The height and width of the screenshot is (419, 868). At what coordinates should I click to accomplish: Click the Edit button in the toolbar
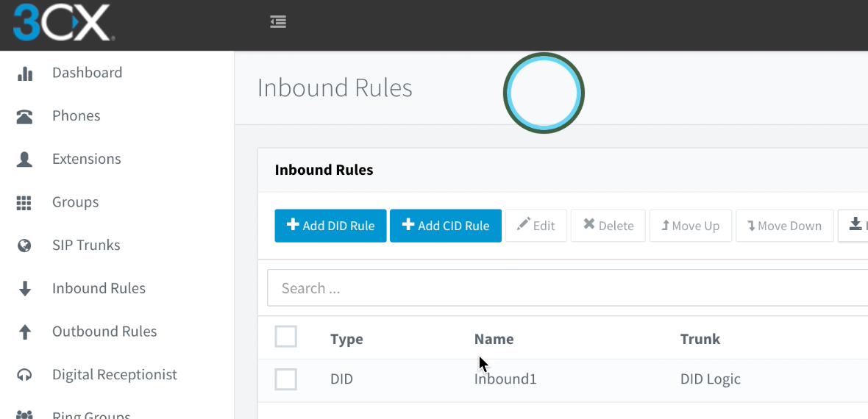click(x=536, y=226)
